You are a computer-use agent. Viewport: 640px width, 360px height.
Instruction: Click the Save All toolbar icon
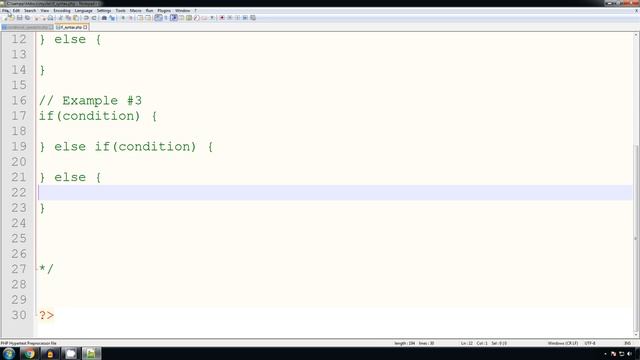[27, 18]
